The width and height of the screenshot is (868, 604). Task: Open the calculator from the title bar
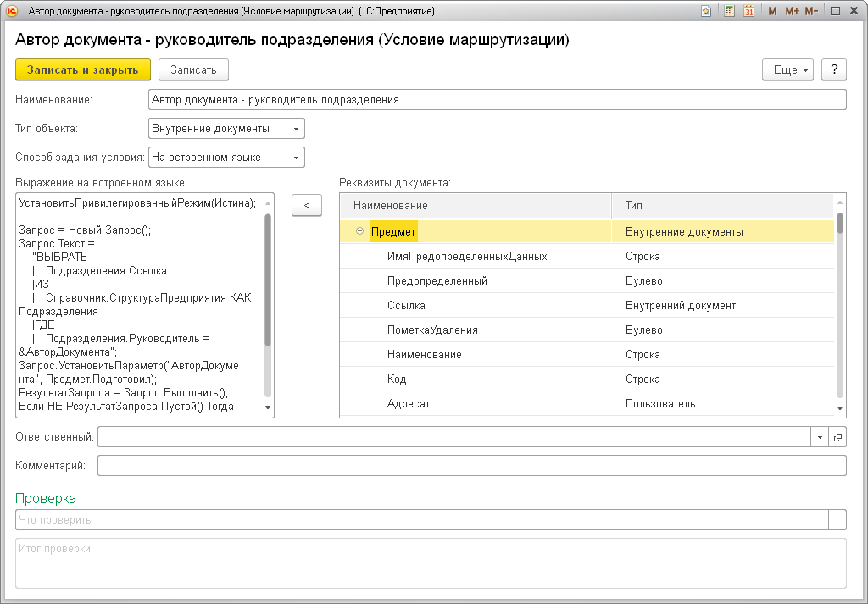coord(730,11)
